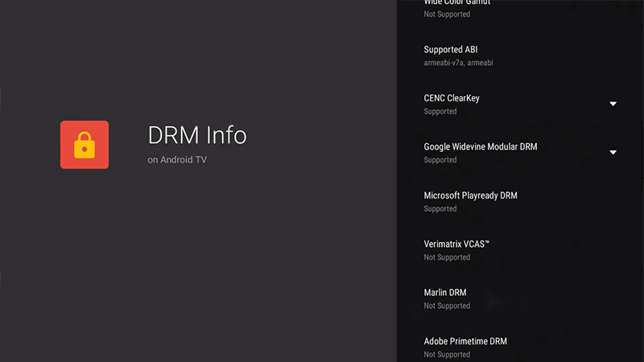Click 'Not Supported' status under Marlin DRM
The height and width of the screenshot is (362, 644).
[x=447, y=306]
